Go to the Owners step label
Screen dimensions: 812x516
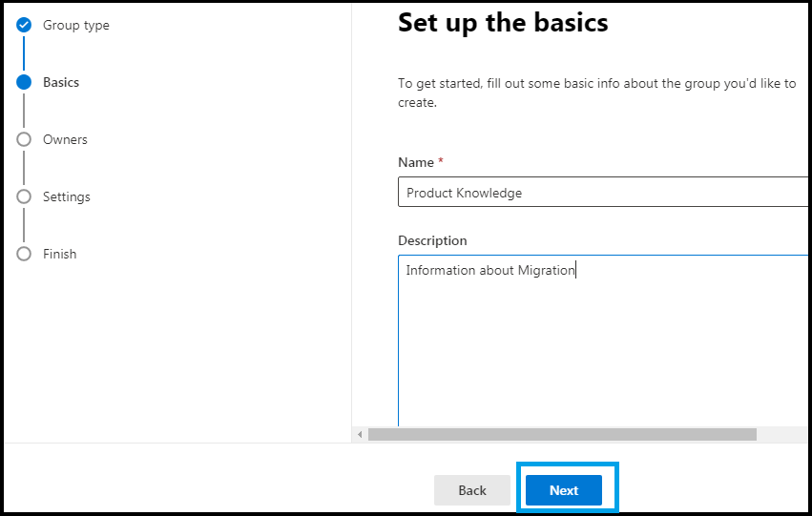[65, 140]
